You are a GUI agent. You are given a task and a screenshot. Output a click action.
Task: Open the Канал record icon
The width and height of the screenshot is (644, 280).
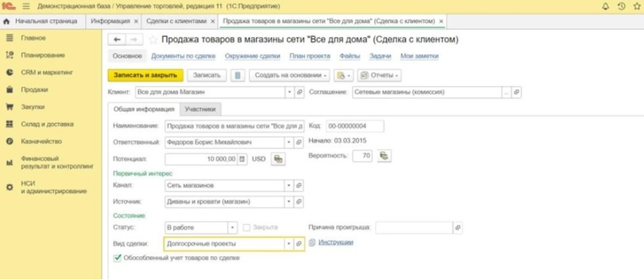(x=300, y=186)
